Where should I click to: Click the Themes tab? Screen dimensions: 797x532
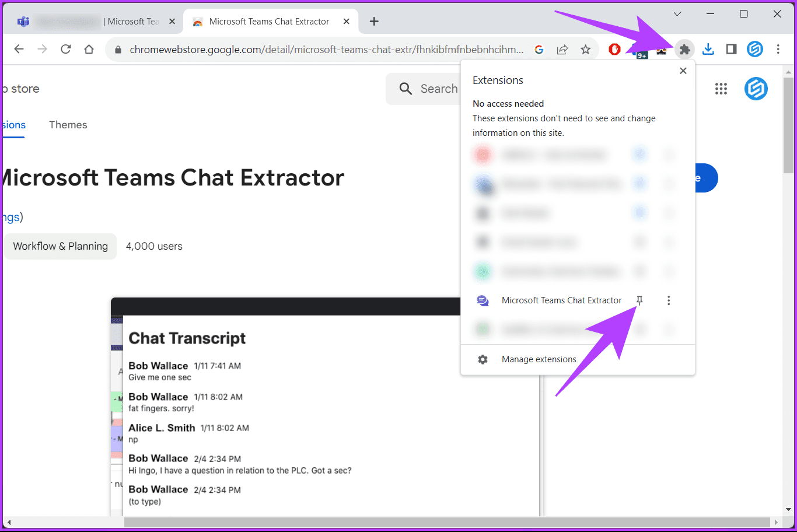click(x=68, y=125)
